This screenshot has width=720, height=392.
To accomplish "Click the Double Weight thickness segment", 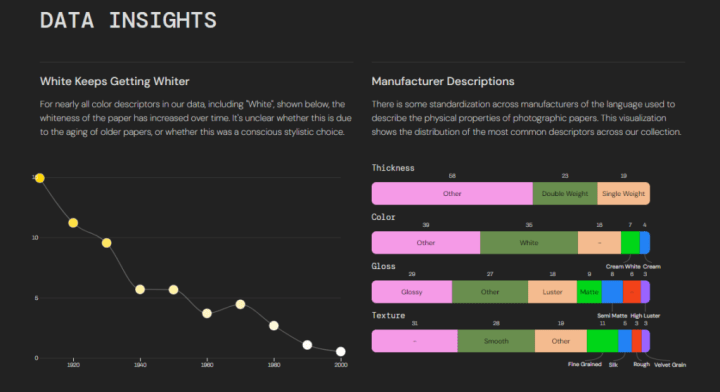I will point(565,193).
